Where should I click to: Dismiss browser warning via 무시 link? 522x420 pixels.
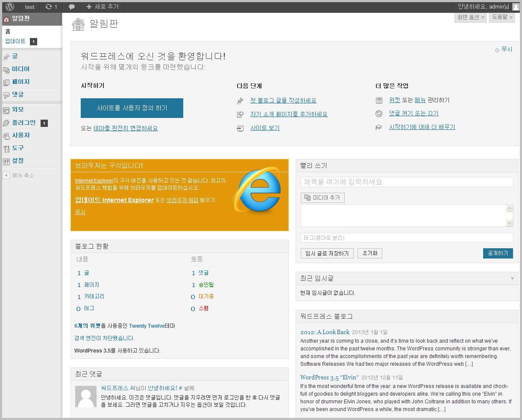coord(80,212)
